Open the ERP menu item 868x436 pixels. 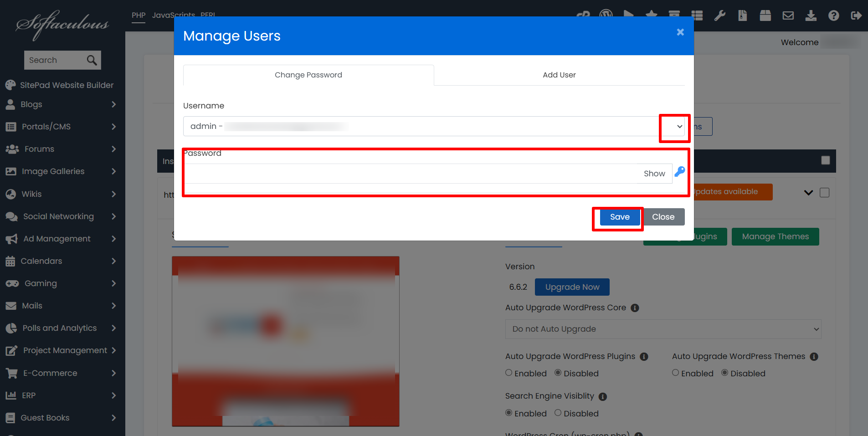29,395
